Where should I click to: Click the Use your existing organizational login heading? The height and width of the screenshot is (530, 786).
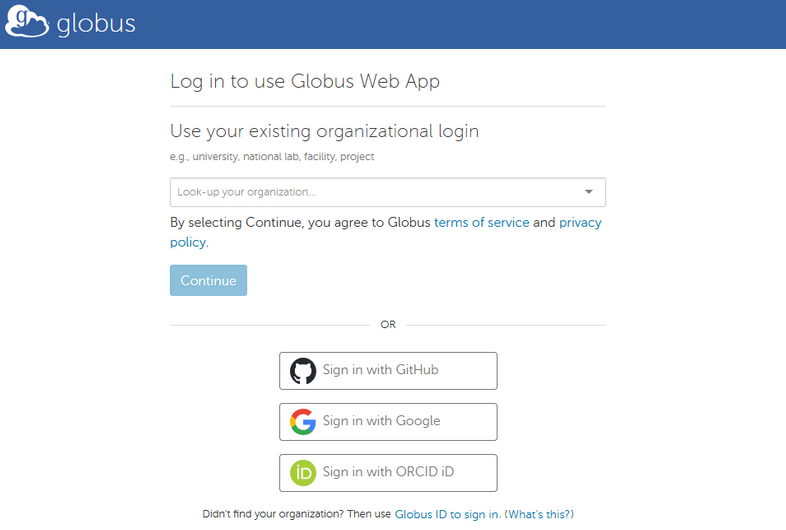[x=324, y=131]
